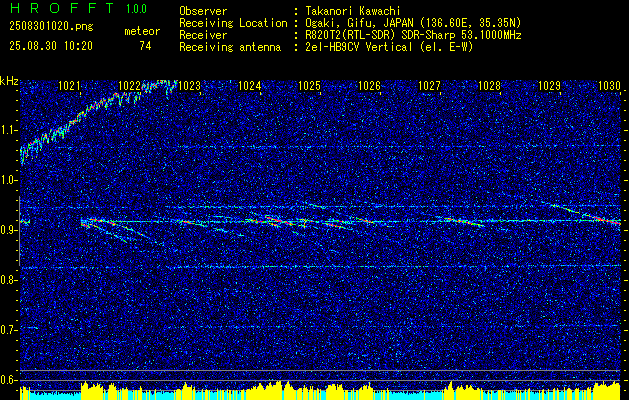
Task: Click time marker 1025
Action: tap(309, 85)
